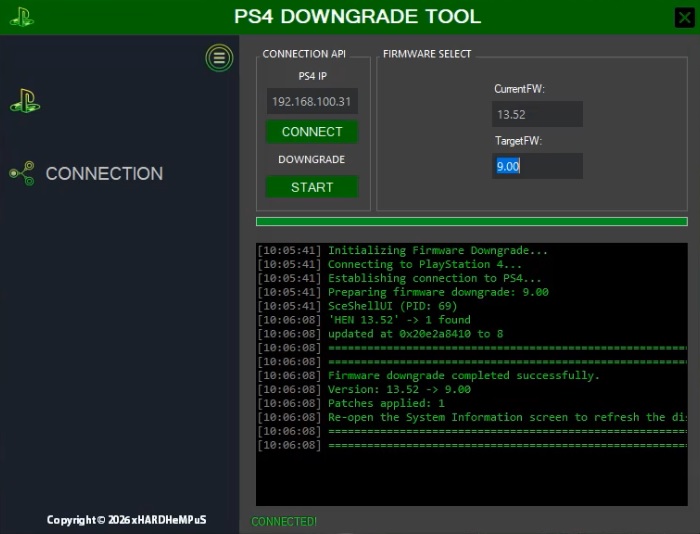700x534 pixels.
Task: Click the 'CurrentFW:' label
Action: point(519,89)
